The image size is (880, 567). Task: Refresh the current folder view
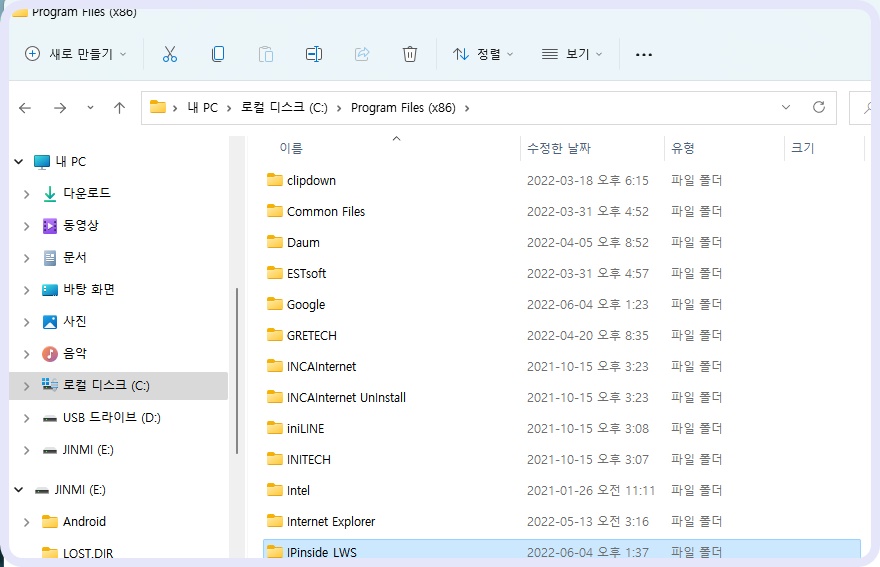[x=819, y=107]
